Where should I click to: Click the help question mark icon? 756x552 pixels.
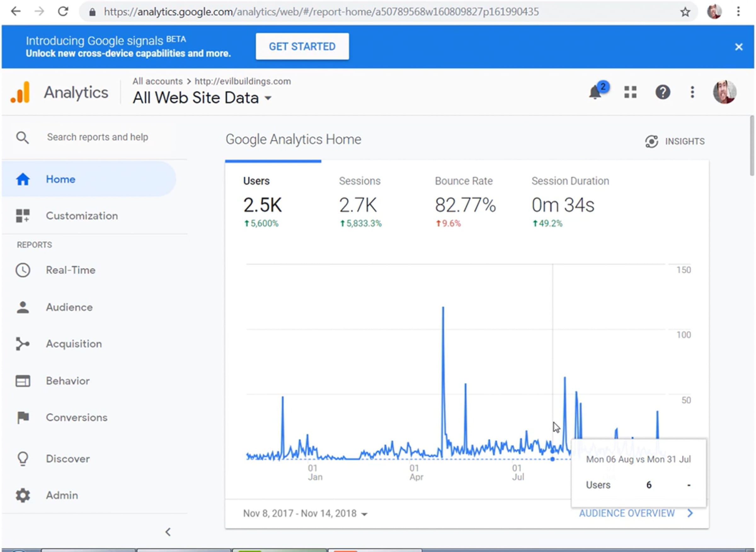tap(662, 92)
